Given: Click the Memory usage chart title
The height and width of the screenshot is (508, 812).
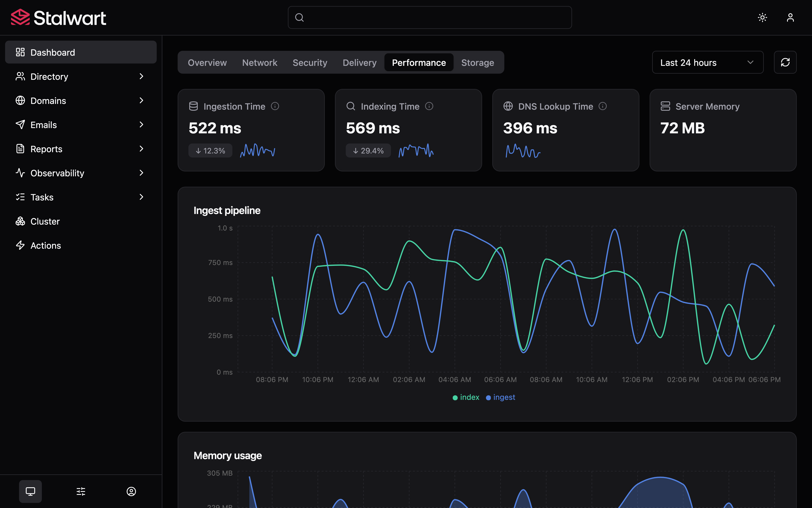Looking at the screenshot, I should click(x=228, y=456).
